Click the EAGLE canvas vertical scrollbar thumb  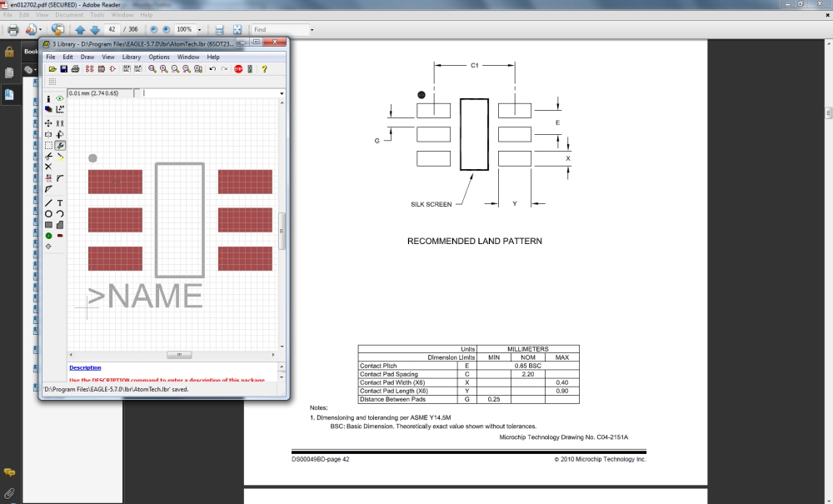click(282, 231)
